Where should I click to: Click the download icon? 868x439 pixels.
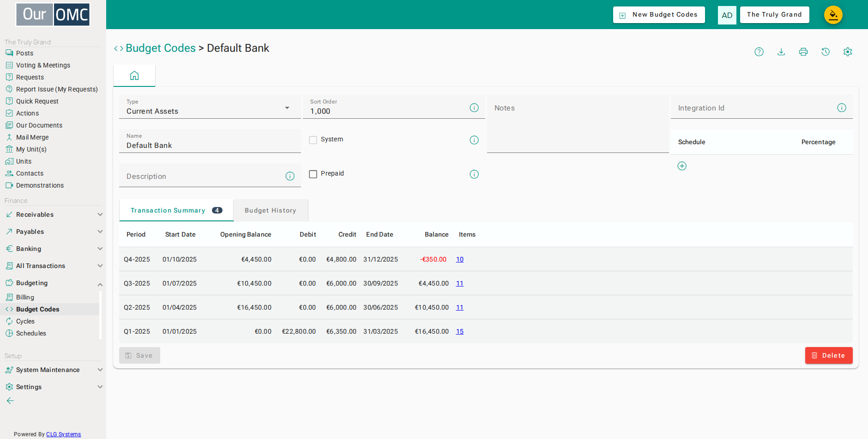tap(781, 52)
